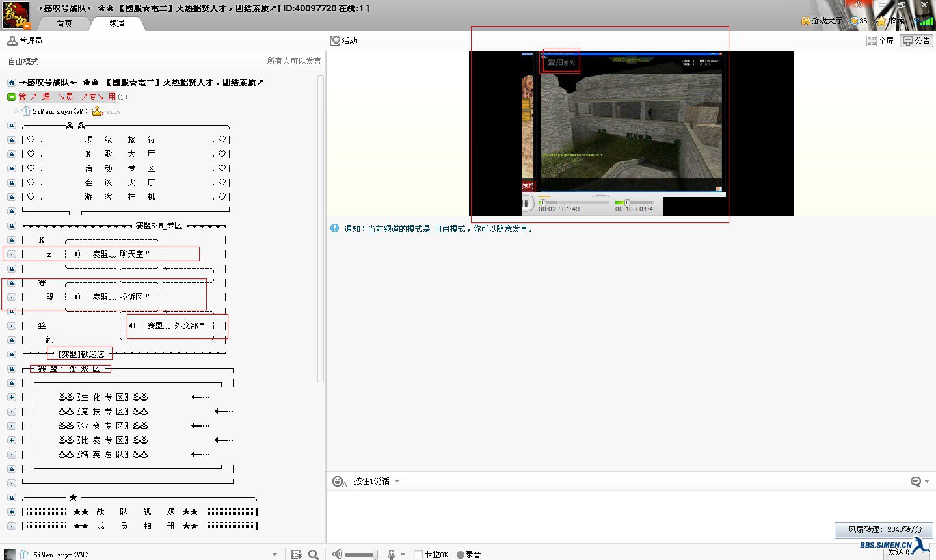
Task: Open the 活动 activities menu
Action: tap(343, 40)
